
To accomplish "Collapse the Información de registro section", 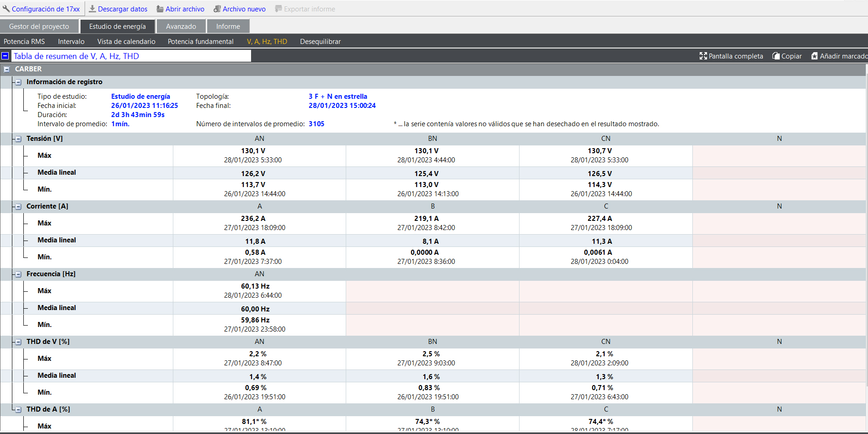I will coord(18,82).
